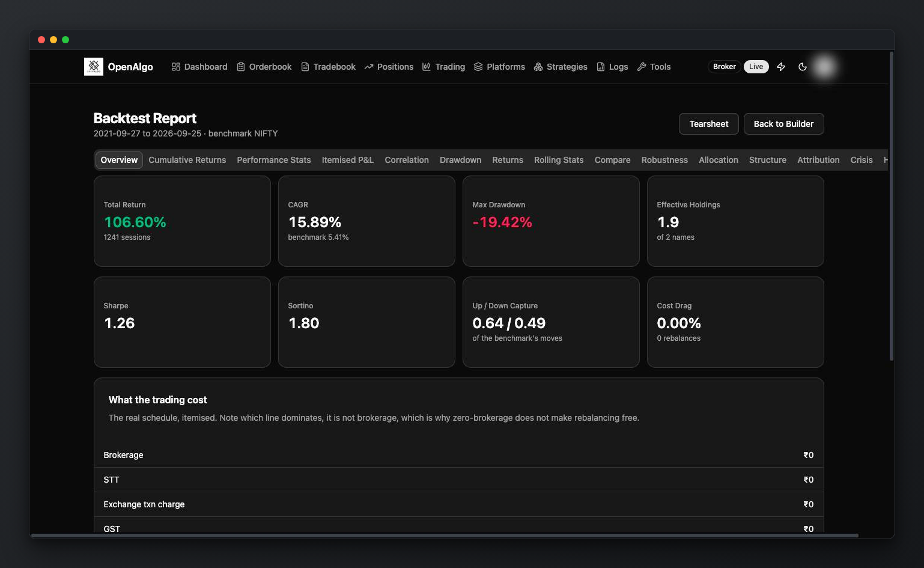Click the Exchange txn charge row
This screenshot has width=924, height=568.
[459, 504]
